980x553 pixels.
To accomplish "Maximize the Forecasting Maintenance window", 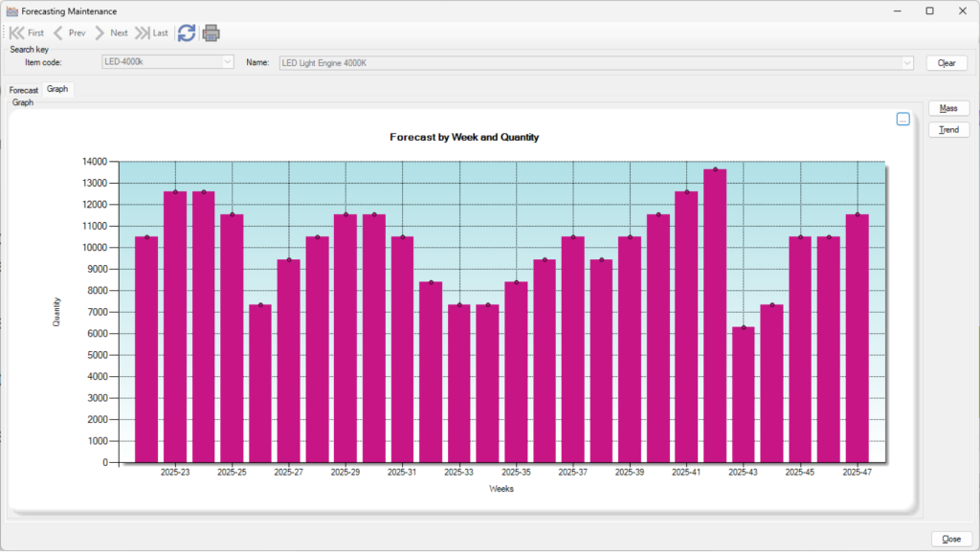I will point(930,11).
